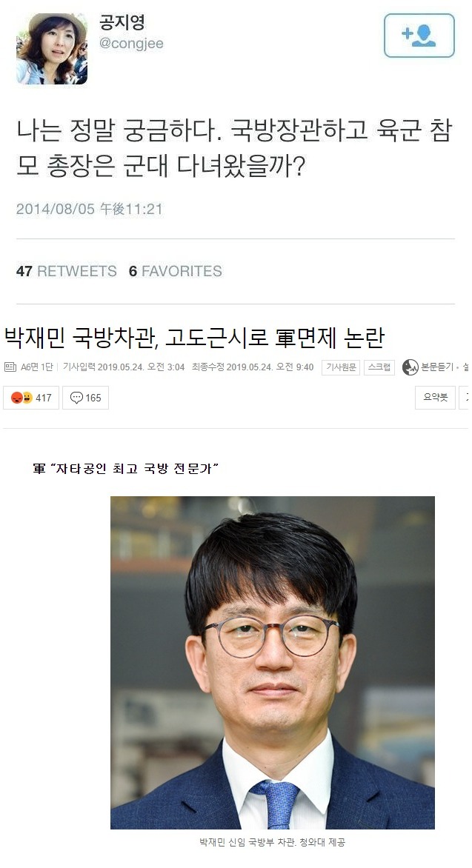472x868 pixels.
Task: Open 공지영's profile picture
Action: pos(52,49)
